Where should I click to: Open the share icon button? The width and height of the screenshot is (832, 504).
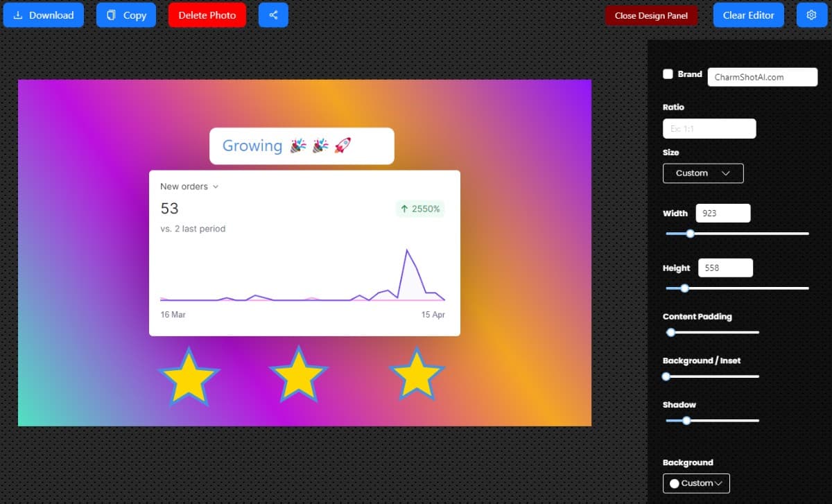pyautogui.click(x=273, y=15)
